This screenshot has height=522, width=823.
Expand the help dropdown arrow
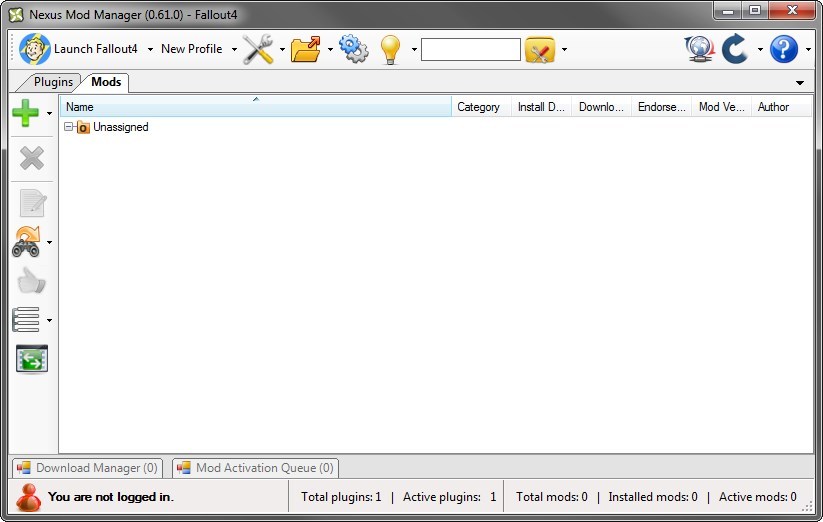point(808,49)
